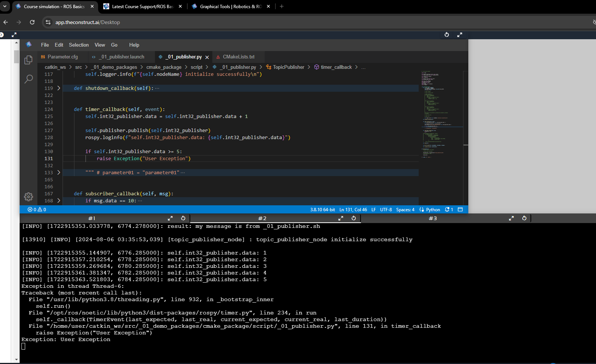Restart terminal #2 with reload icon

click(354, 218)
